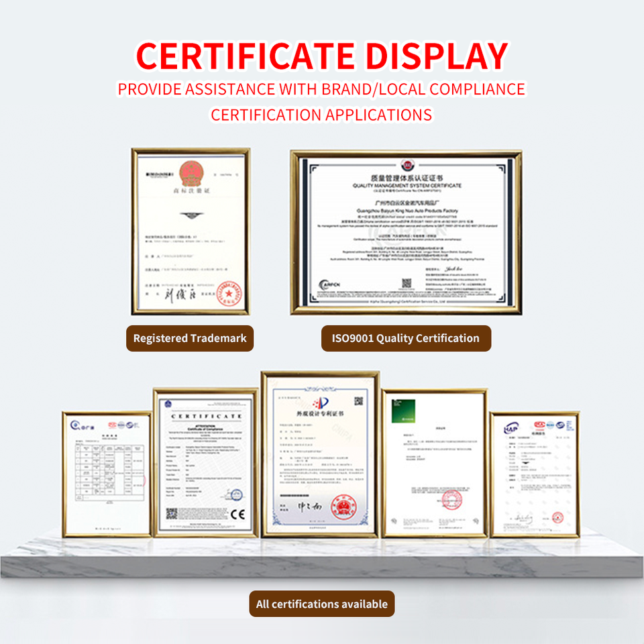This screenshot has height=644, width=644.
Task: Open the framed trademark registration certificate
Action: [191, 231]
